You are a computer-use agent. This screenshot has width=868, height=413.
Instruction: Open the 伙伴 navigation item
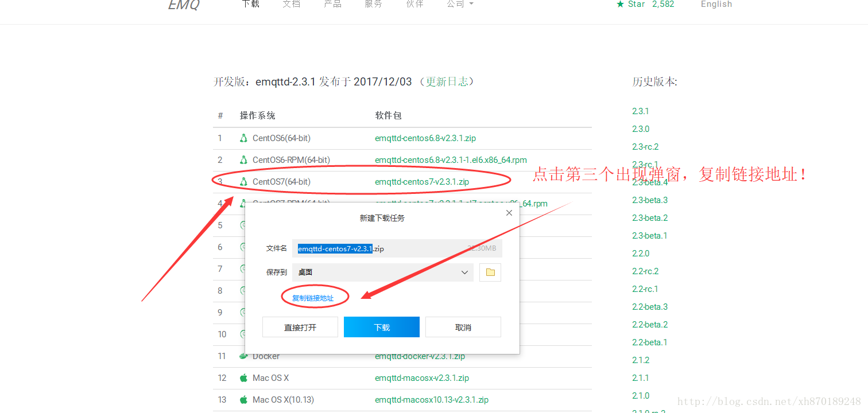414,4
